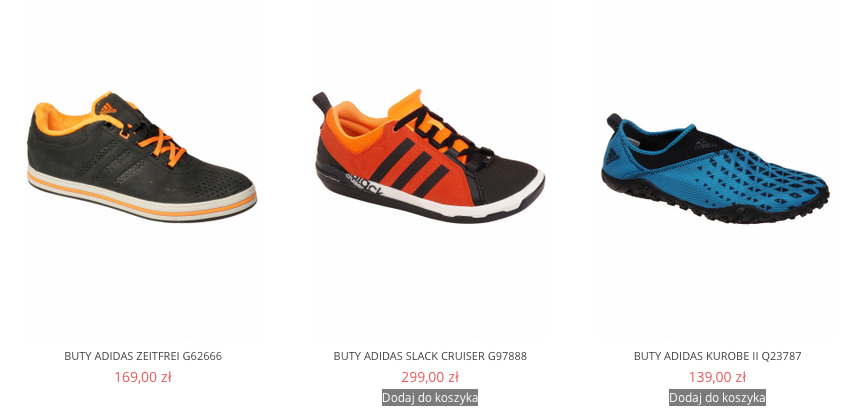The height and width of the screenshot is (417, 853).
Task: Open the BUTY ADIDAS KUROBE II Q23787 title
Action: pos(718,356)
